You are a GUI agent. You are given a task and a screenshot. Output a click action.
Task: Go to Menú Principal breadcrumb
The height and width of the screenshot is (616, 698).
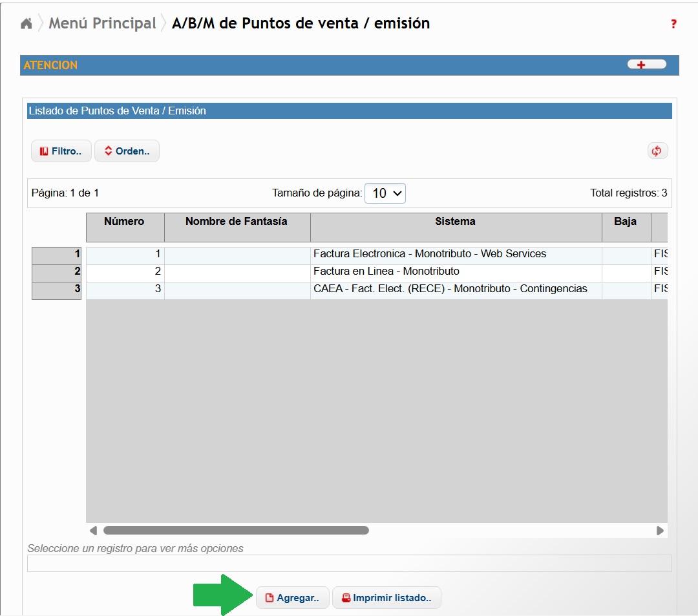click(102, 24)
